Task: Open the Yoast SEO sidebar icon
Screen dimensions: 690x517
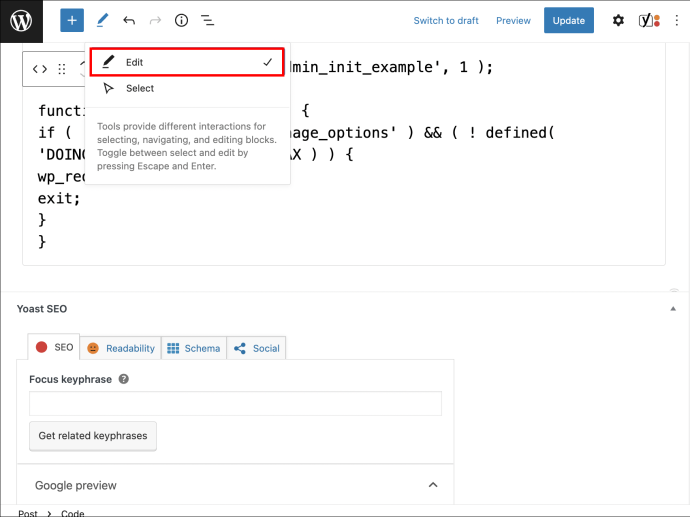Action: coord(649,20)
